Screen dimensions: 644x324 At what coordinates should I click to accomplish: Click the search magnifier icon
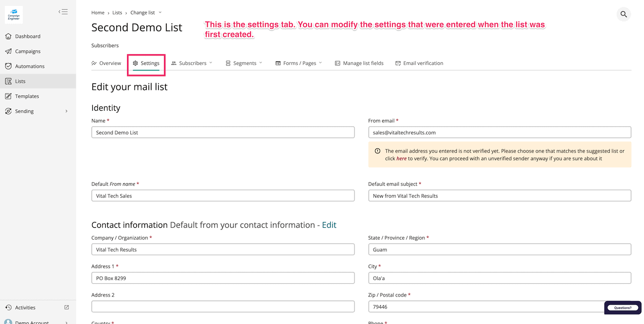click(x=624, y=15)
